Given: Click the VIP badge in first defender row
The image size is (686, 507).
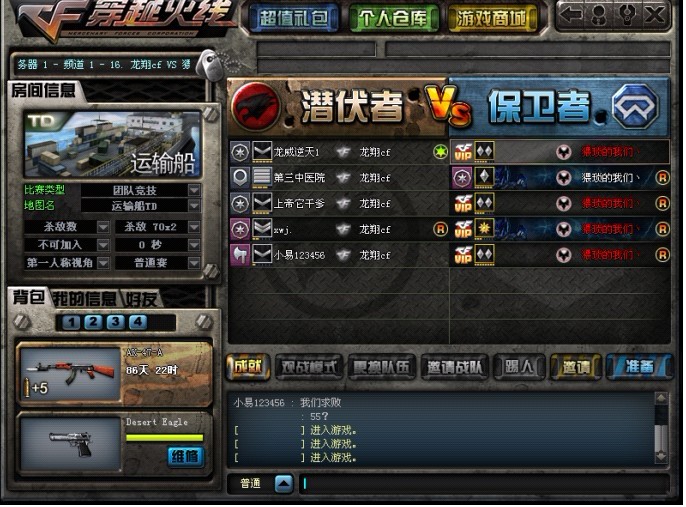Looking at the screenshot, I should [463, 152].
